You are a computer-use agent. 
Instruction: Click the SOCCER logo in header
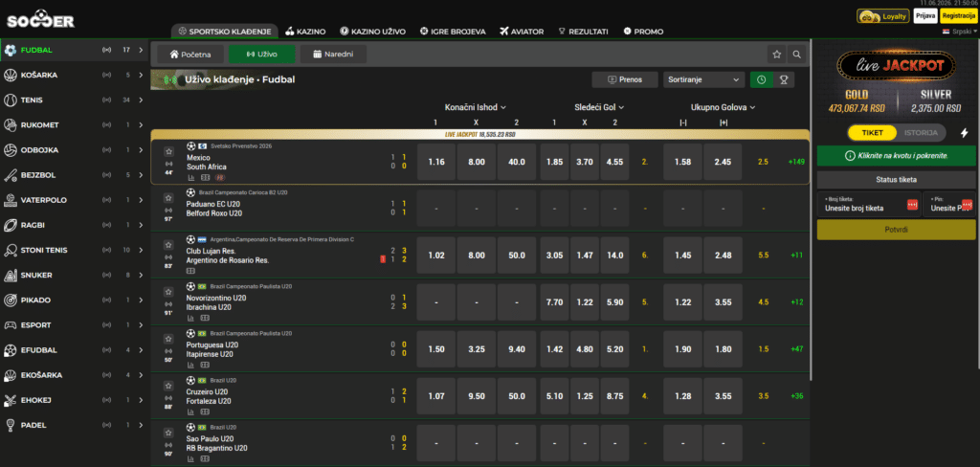point(40,19)
